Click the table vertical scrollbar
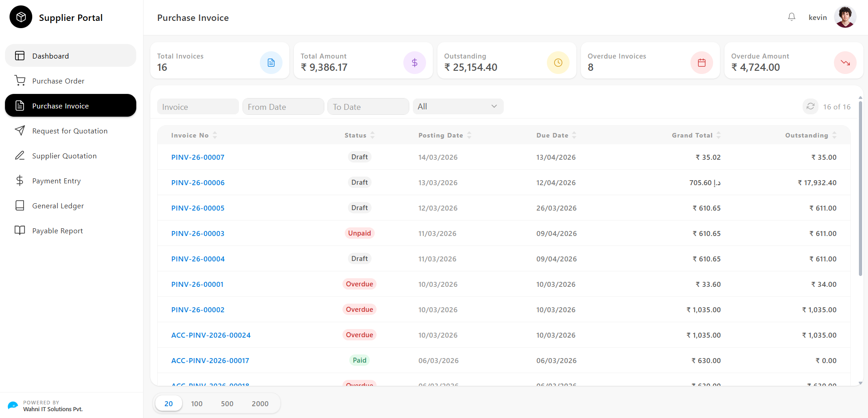Screen dimensions: 868x418 (x=860, y=188)
